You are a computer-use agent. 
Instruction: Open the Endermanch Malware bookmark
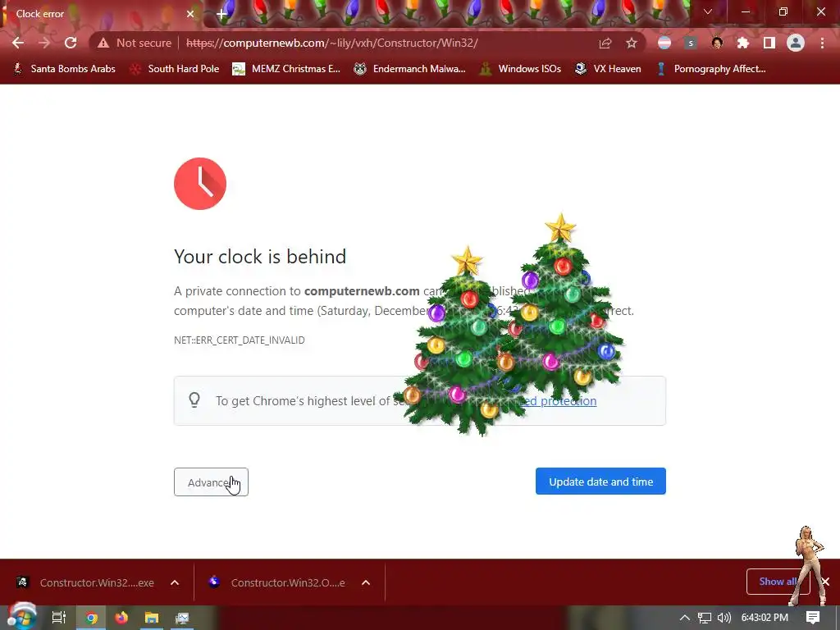click(409, 69)
